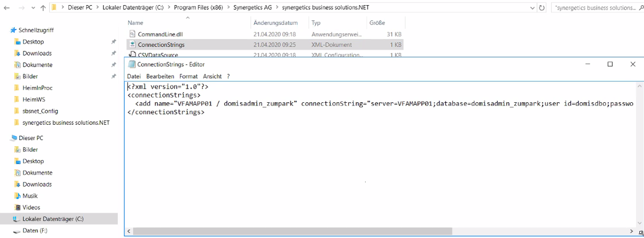Click Schnellzugriff star icon

coord(14,30)
